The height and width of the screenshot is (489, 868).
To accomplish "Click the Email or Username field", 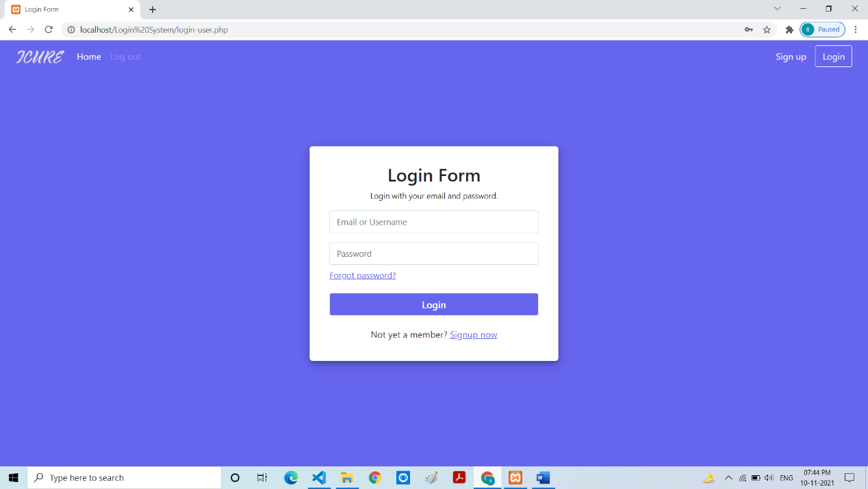I will coord(433,222).
